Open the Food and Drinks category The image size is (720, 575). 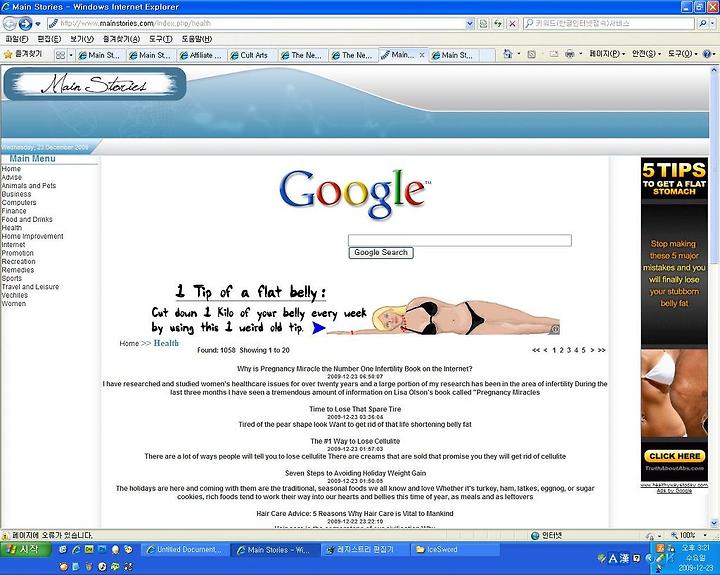coord(27,220)
